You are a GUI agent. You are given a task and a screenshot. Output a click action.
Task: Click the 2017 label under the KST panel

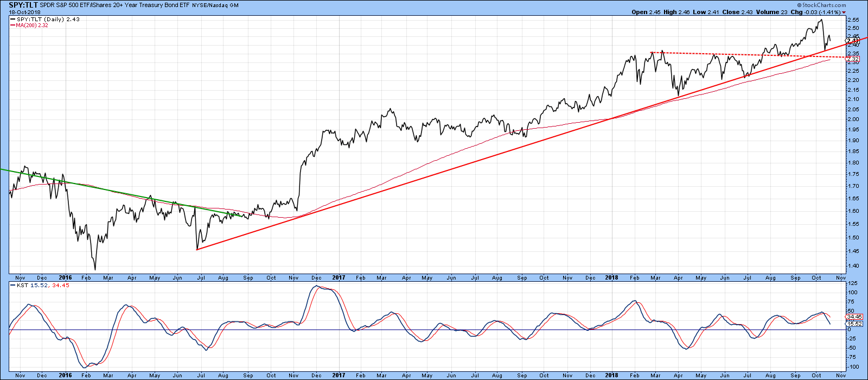[x=339, y=375]
